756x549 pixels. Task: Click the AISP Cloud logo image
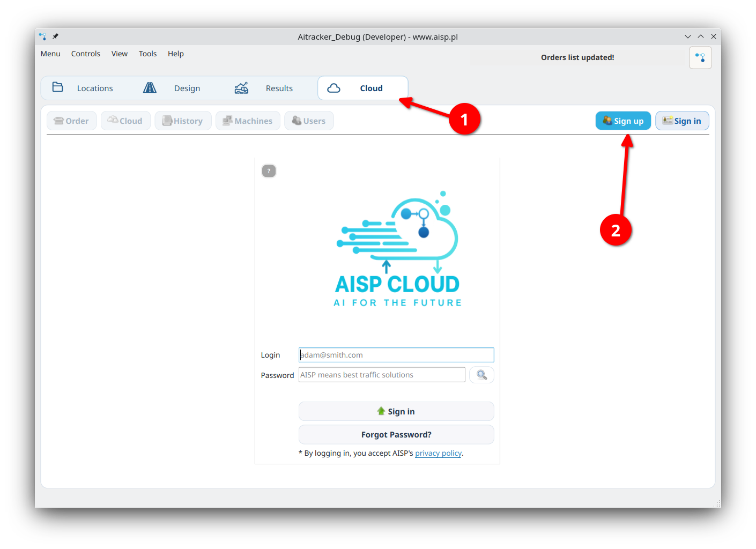tap(397, 249)
